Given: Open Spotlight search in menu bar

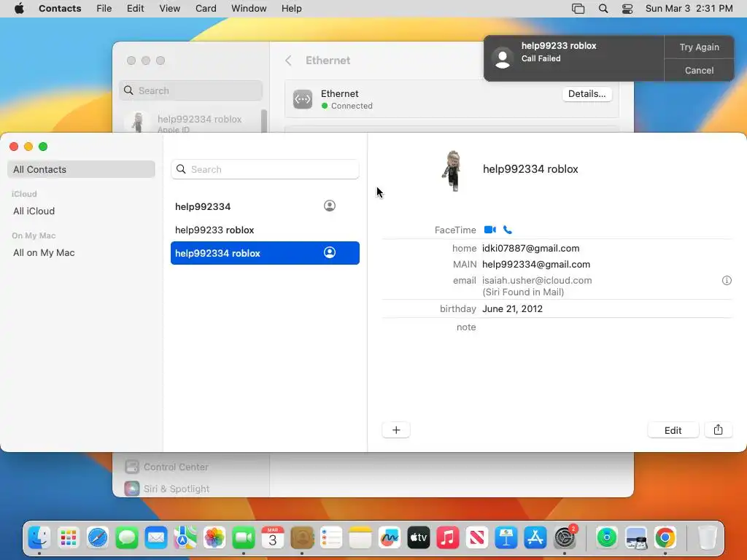Looking at the screenshot, I should tap(603, 9).
